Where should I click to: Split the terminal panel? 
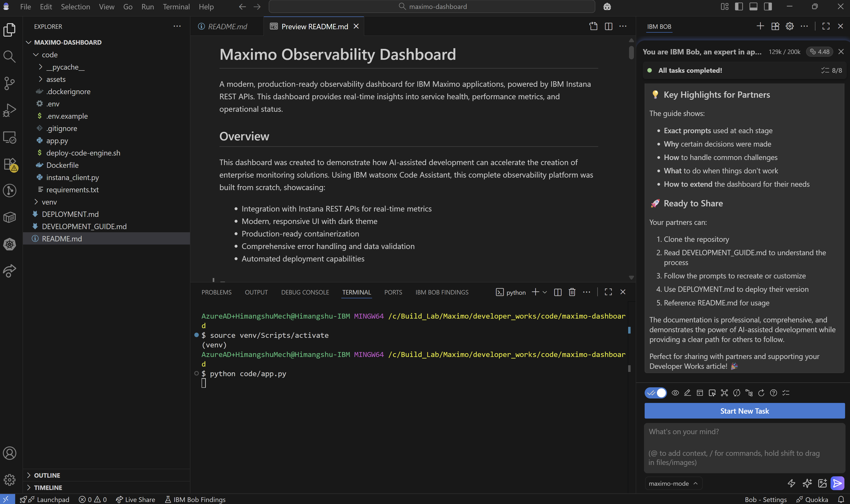click(558, 292)
